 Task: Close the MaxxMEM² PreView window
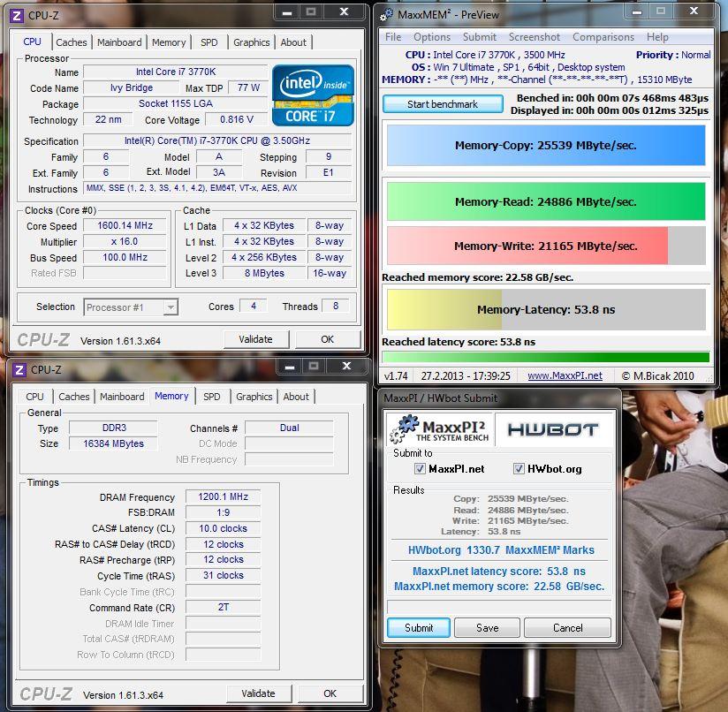pos(694,11)
